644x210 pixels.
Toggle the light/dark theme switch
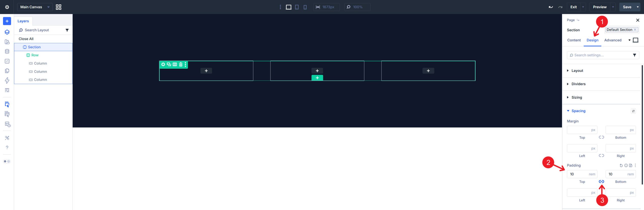[x=7, y=161]
